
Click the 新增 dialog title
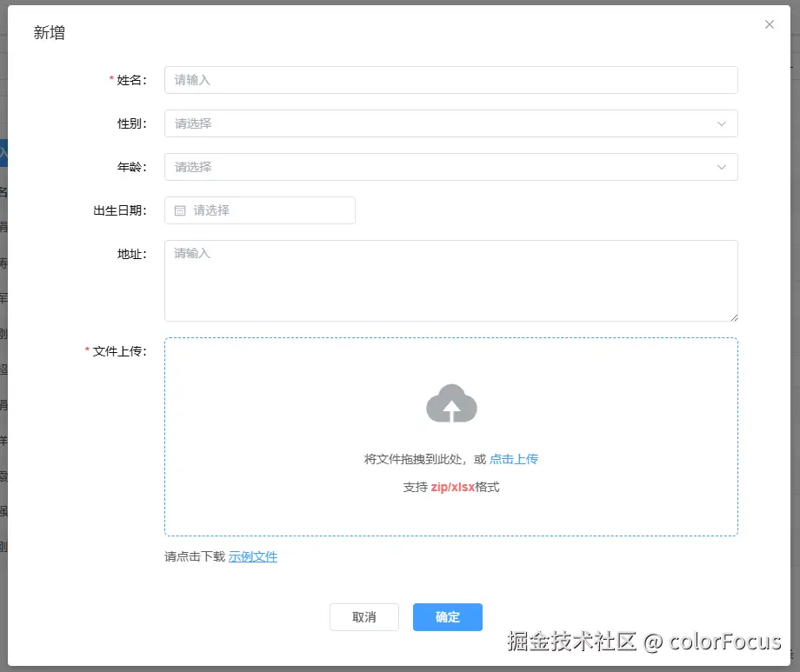[50, 33]
